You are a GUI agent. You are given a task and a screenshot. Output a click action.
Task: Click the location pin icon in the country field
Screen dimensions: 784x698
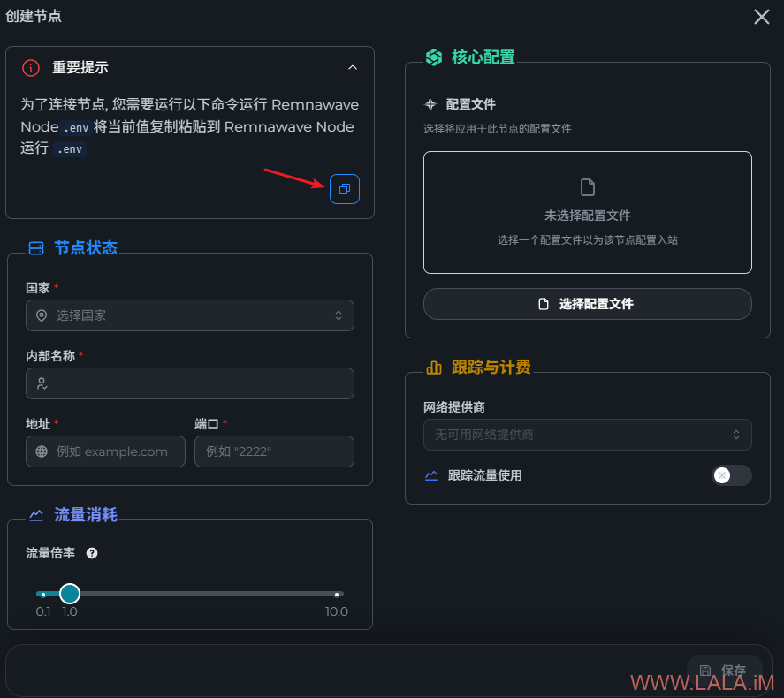[42, 315]
